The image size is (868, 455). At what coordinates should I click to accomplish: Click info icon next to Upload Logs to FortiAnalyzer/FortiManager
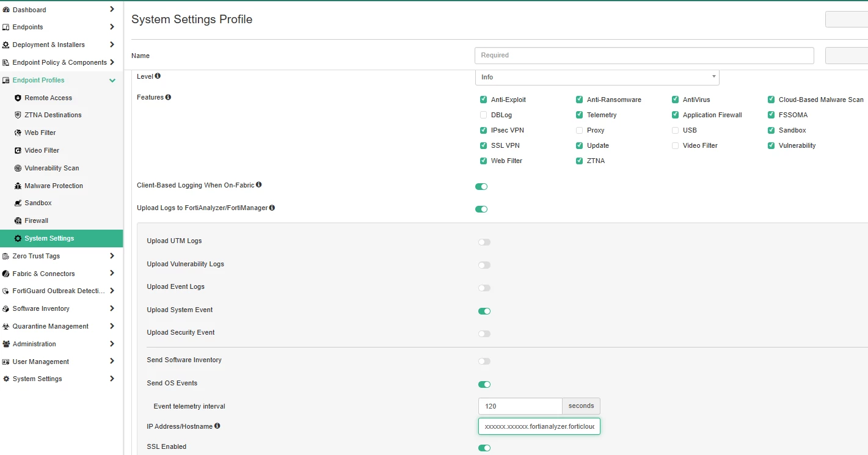[x=272, y=208]
